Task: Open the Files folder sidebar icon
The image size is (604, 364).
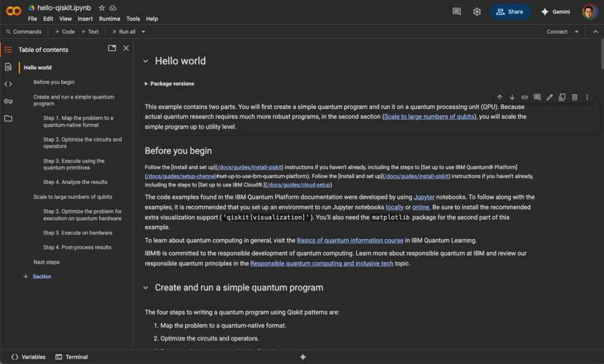Action: (8, 118)
